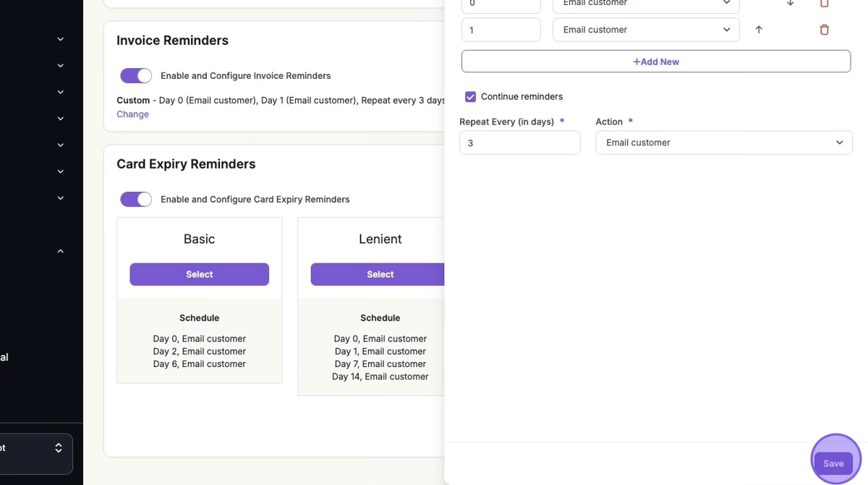The height and width of the screenshot is (485, 868).
Task: Open the Action dropdown under Continue reminders
Action: (x=723, y=143)
